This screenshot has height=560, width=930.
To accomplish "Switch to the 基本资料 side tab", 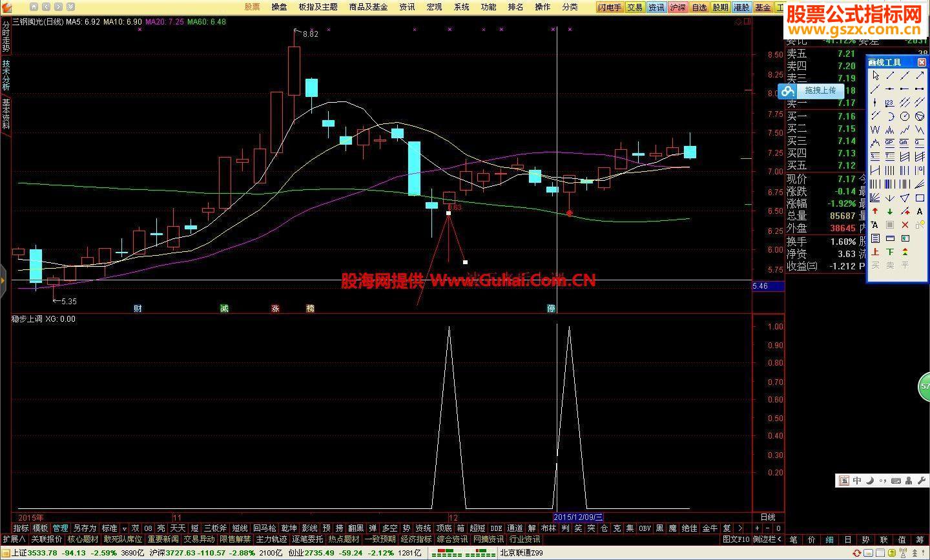I will click(x=6, y=114).
